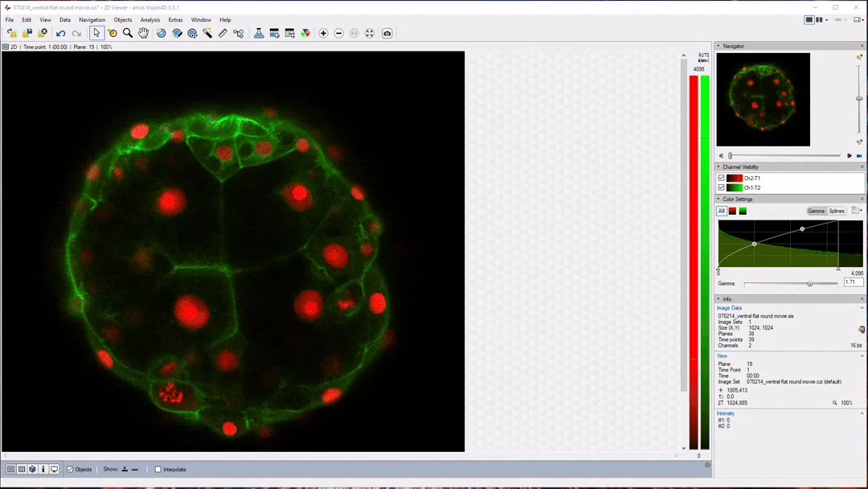Image resolution: width=868 pixels, height=489 pixels.
Task: Click the zoom in plus button
Action: pos(323,33)
